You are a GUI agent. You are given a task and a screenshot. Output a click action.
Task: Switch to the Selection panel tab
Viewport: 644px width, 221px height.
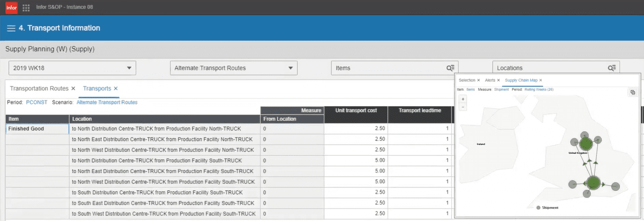(467, 80)
